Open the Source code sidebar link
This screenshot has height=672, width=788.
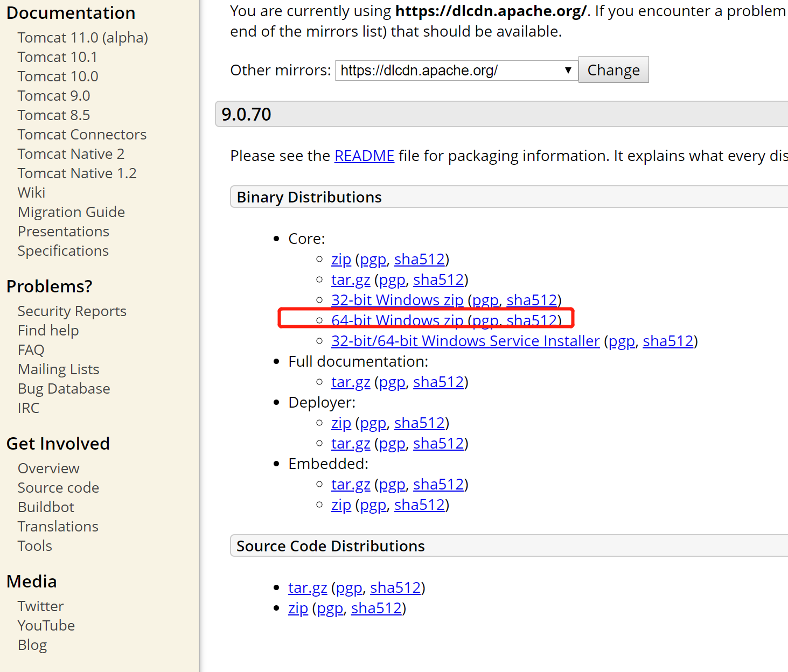pos(58,488)
